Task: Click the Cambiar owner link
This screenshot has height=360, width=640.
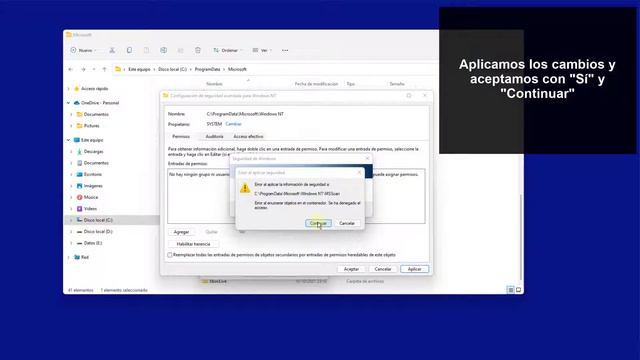Action: (x=233, y=124)
